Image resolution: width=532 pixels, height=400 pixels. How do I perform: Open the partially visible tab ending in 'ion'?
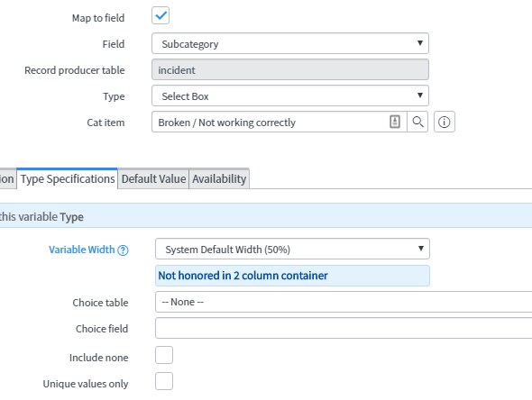[x=7, y=178]
